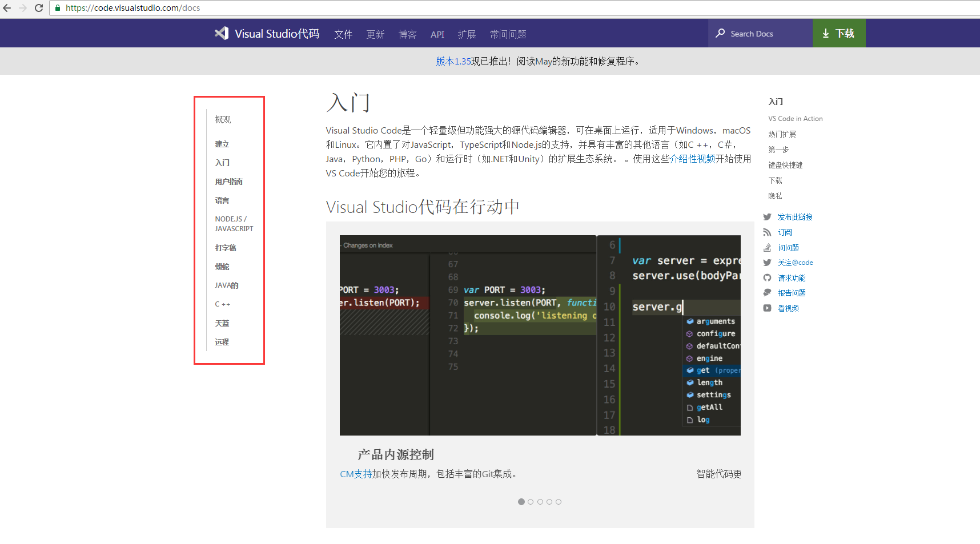Screen dimensions: 980x544
Task: Click the Stack Overflow icon beside 问问题
Action: coord(767,248)
